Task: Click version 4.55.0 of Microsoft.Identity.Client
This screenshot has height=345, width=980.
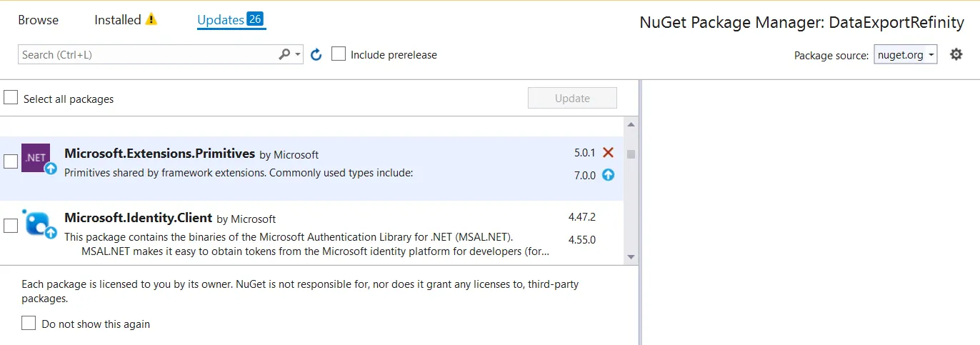Action: coord(582,239)
